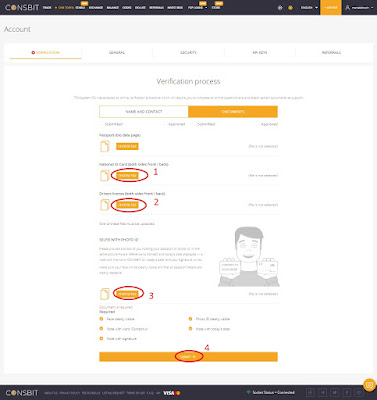The width and height of the screenshot is (377, 400).
Task: Click the 'Account' page heading
Action: coord(17,29)
